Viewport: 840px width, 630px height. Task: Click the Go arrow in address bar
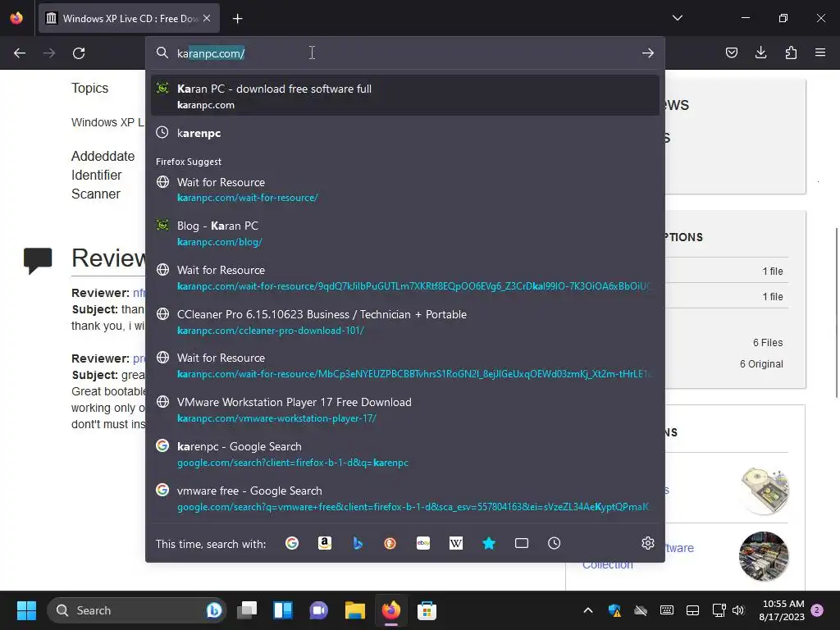pos(648,53)
